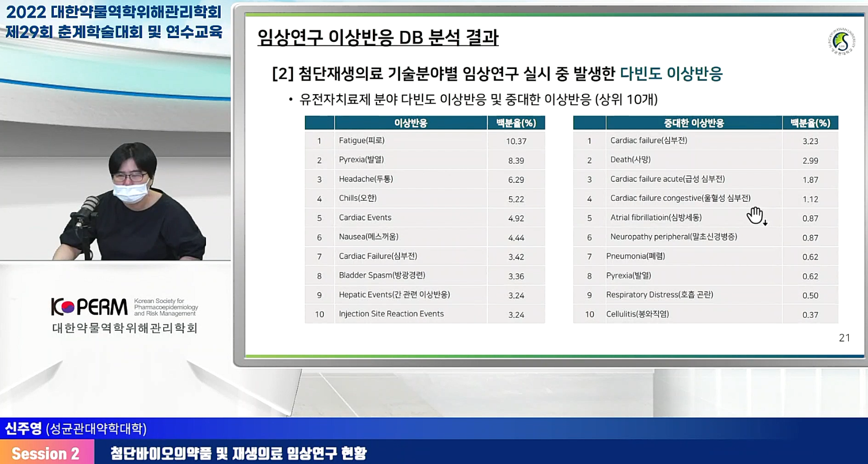868x464 pixels.
Task: Click the value 8.39
Action: click(516, 160)
